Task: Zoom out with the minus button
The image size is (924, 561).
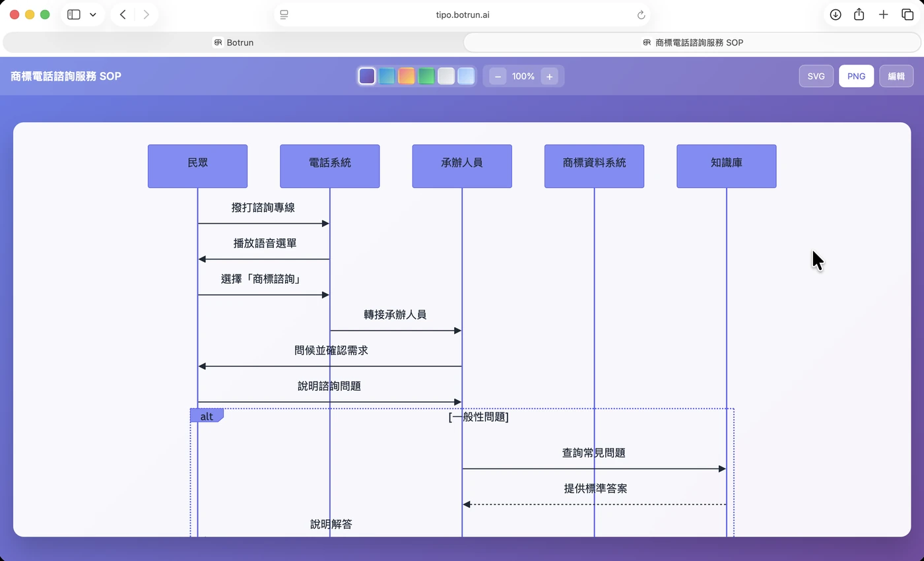Action: [x=498, y=77]
